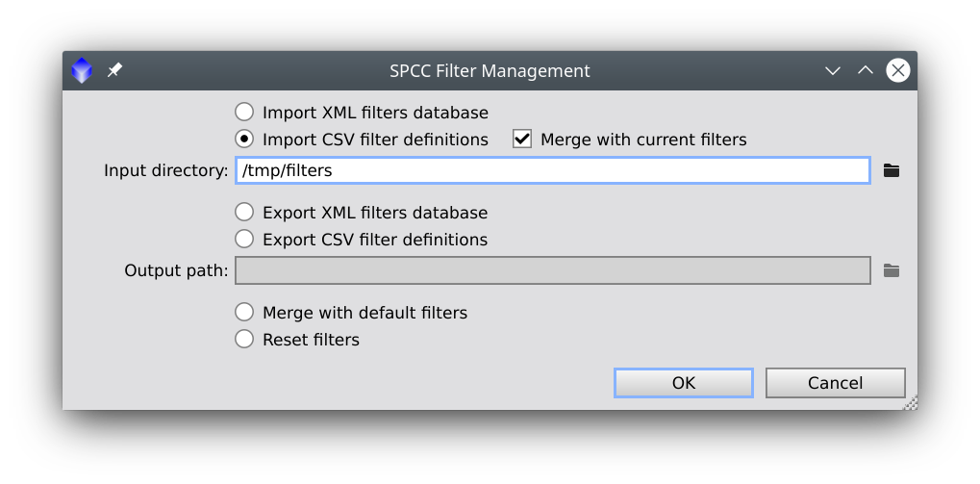Click the SPCC Filter Management title text

tap(490, 70)
